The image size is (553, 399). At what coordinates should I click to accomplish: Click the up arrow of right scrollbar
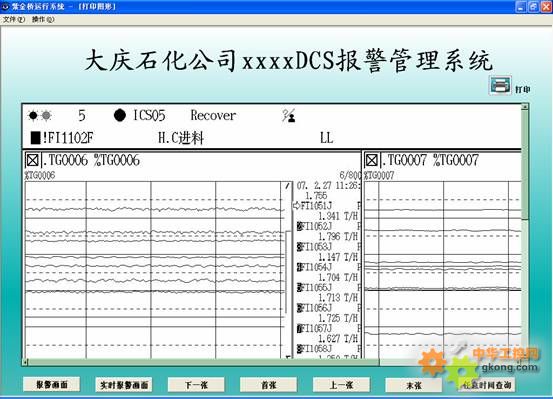525,106
